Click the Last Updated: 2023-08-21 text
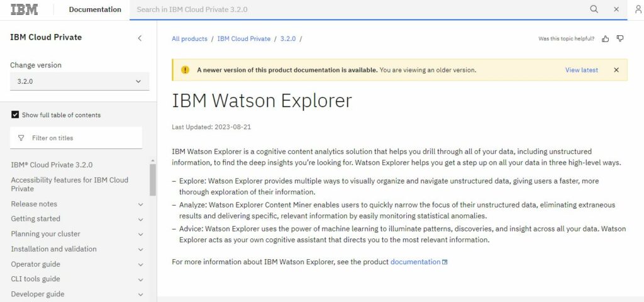 (x=211, y=127)
